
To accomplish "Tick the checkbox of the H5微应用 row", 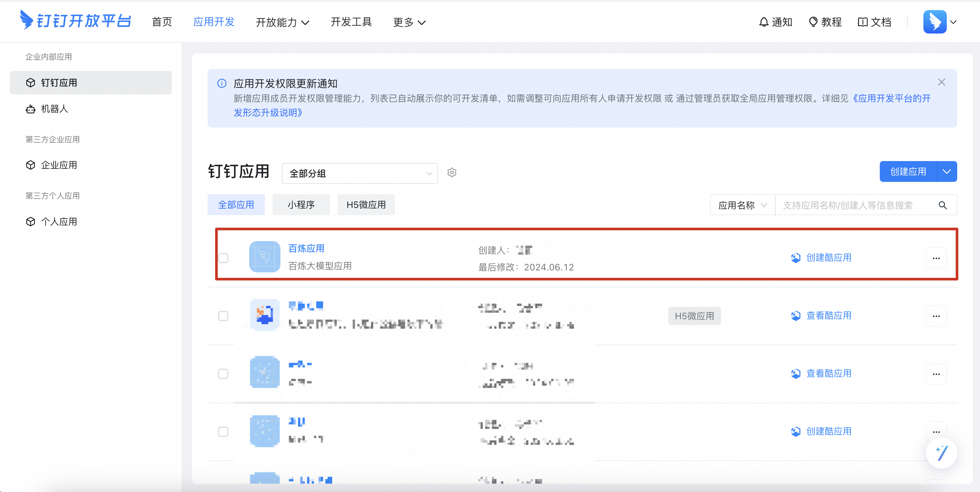I will (x=223, y=316).
